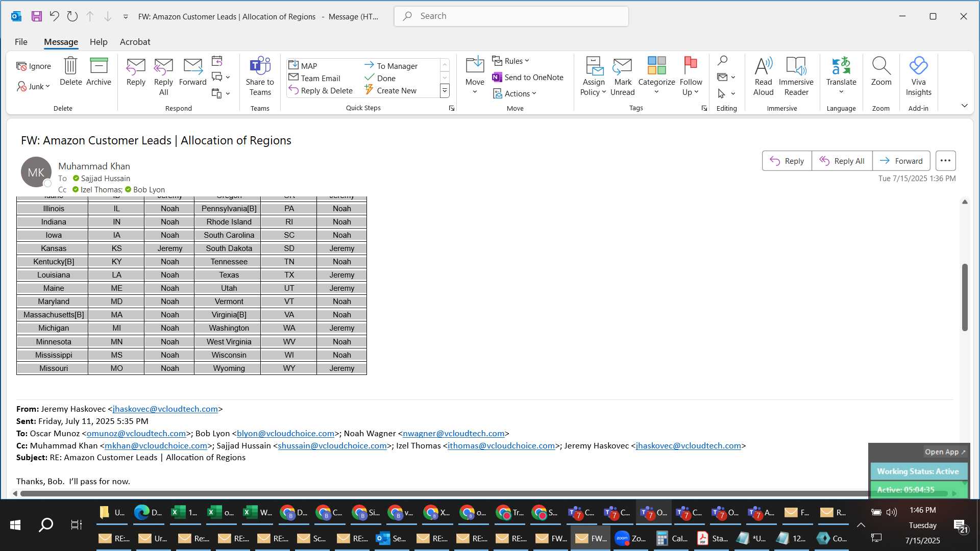Open taskbar Search

(x=46, y=524)
